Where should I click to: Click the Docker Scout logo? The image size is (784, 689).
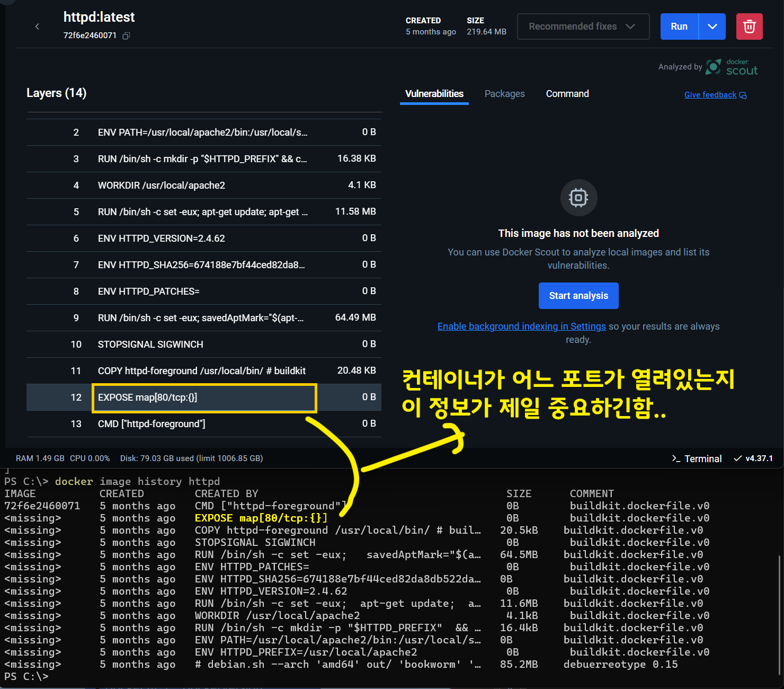tap(732, 67)
